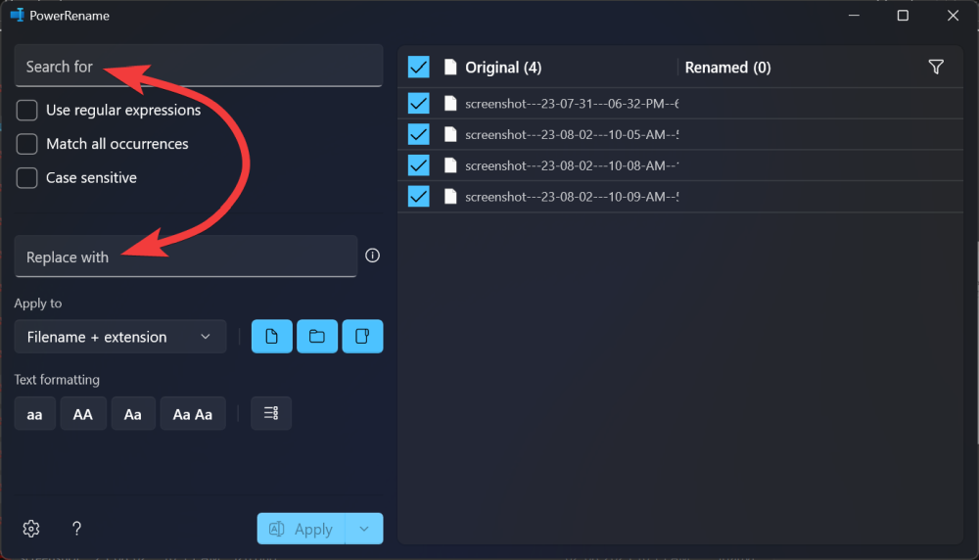Open the Filename + extension dropdown
The height and width of the screenshot is (560, 979).
tap(119, 337)
